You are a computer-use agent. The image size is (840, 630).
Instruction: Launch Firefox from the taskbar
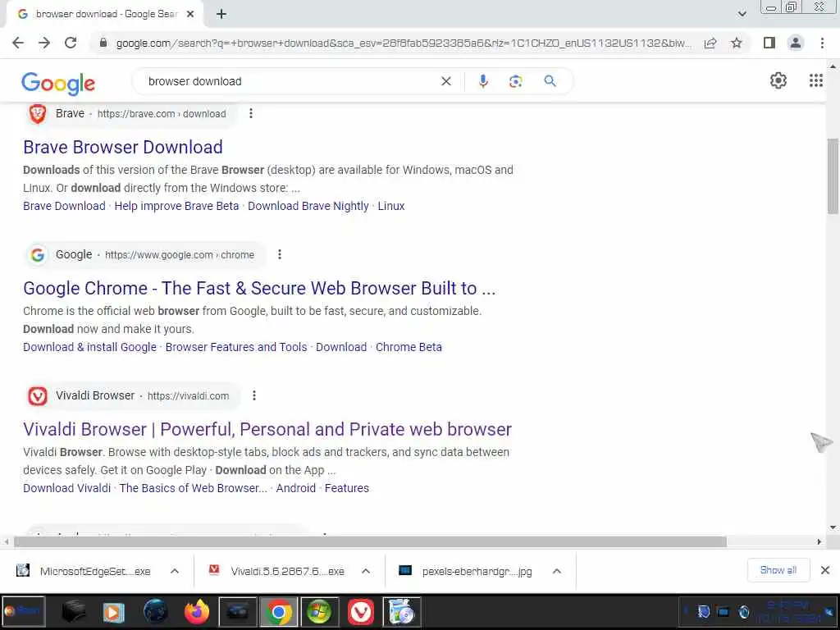click(197, 611)
